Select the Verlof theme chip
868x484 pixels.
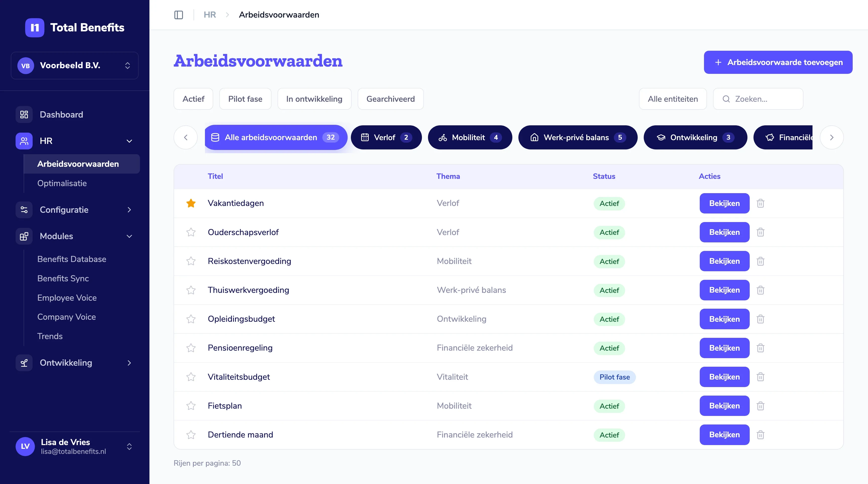pos(386,138)
